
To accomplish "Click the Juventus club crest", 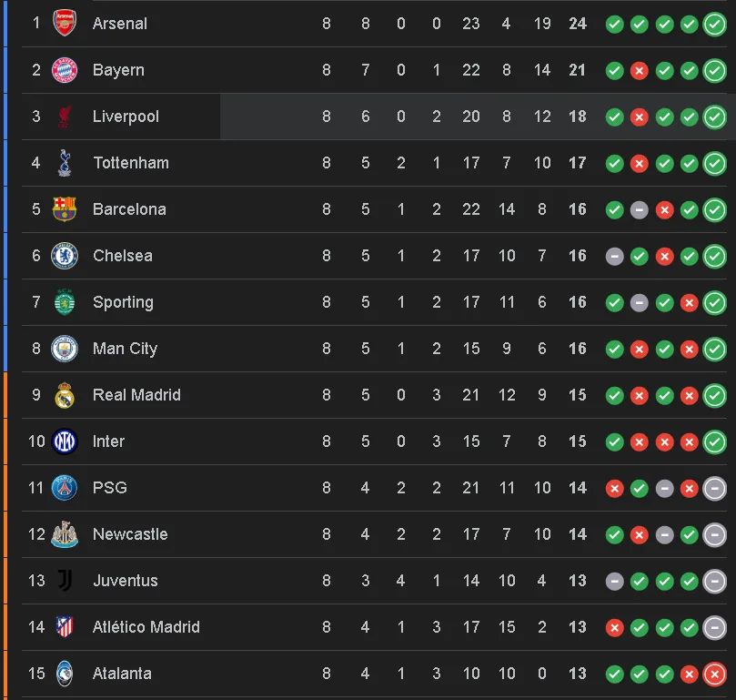I will coord(65,581).
